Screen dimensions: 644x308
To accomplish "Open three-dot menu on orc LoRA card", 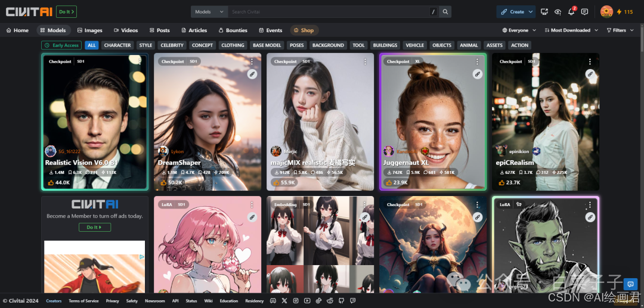I will tap(590, 204).
